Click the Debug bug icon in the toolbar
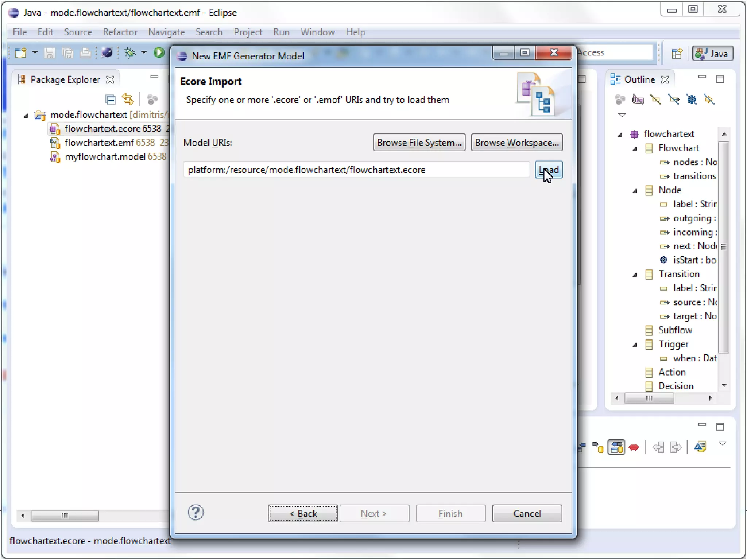 pos(129,52)
